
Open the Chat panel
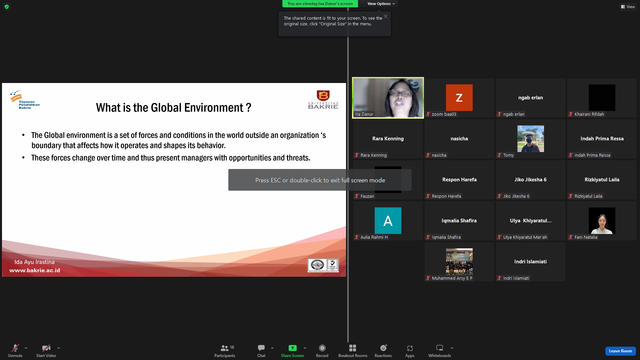click(x=261, y=350)
